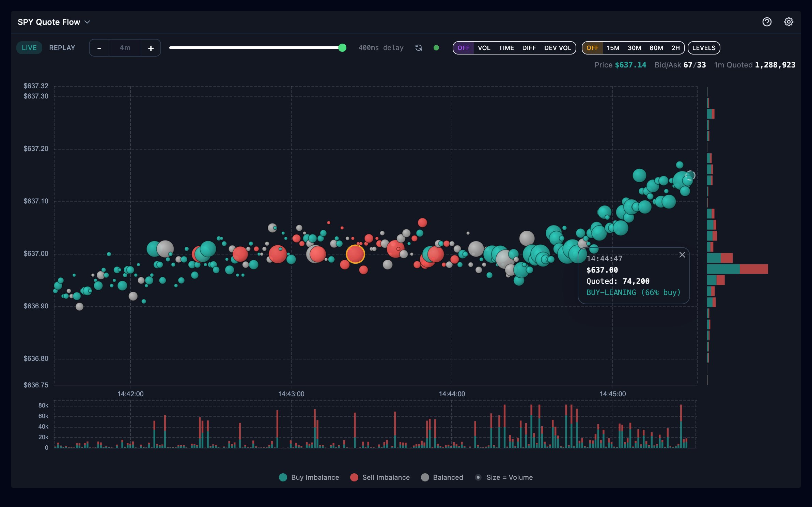Click the 14:45:00 time axis label
812x507 pixels.
pyautogui.click(x=612, y=394)
